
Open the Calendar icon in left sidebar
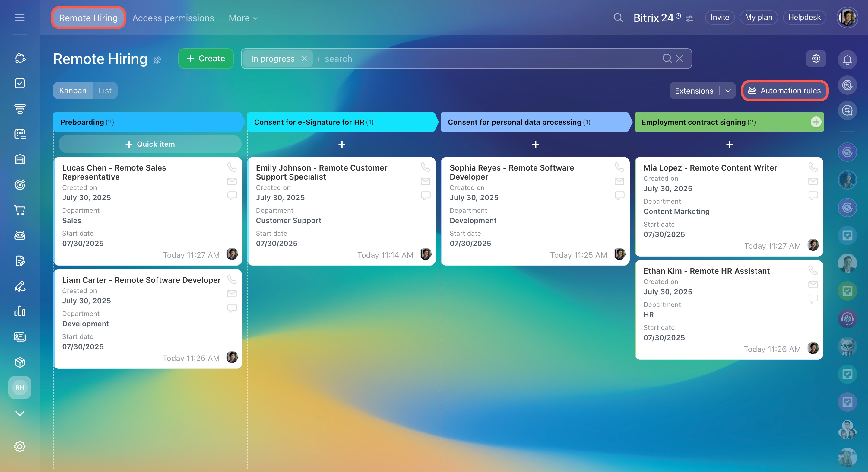(x=20, y=134)
